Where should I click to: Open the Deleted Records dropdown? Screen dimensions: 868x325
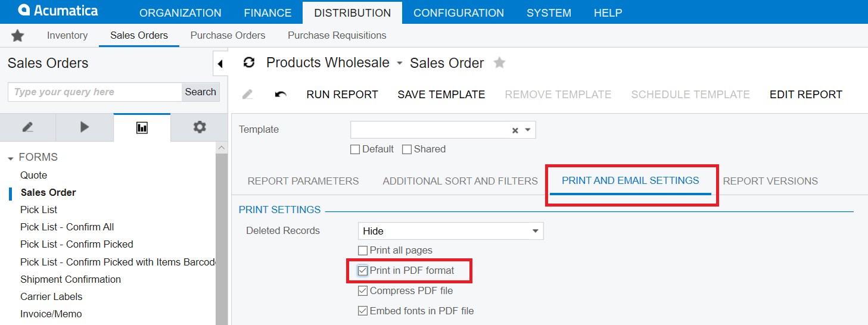click(535, 231)
